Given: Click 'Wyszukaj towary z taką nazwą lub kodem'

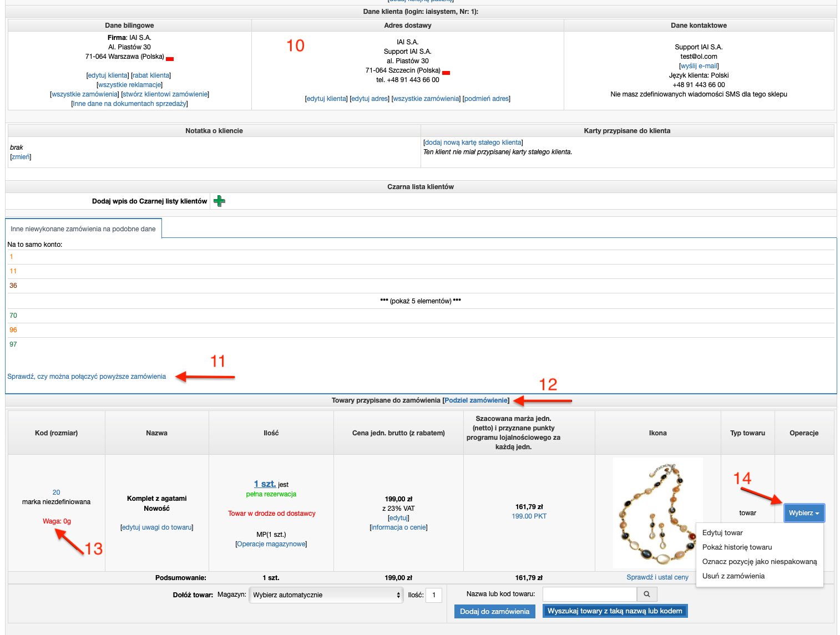Looking at the screenshot, I should tap(615, 611).
